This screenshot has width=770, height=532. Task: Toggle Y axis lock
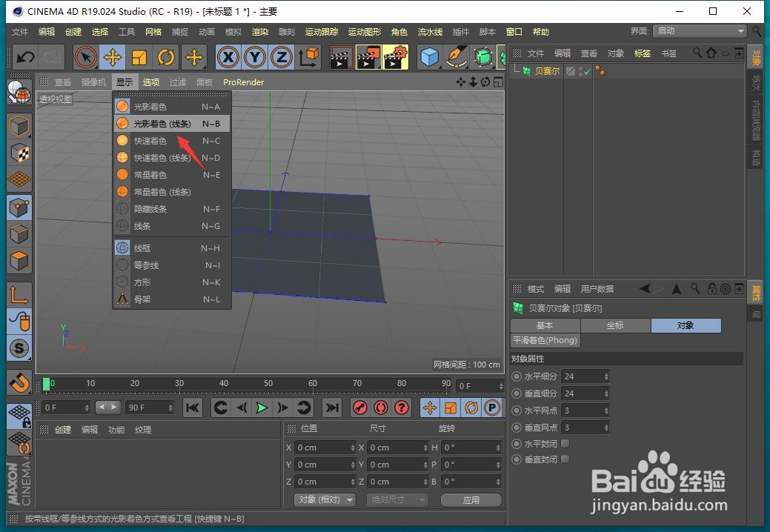[255, 57]
